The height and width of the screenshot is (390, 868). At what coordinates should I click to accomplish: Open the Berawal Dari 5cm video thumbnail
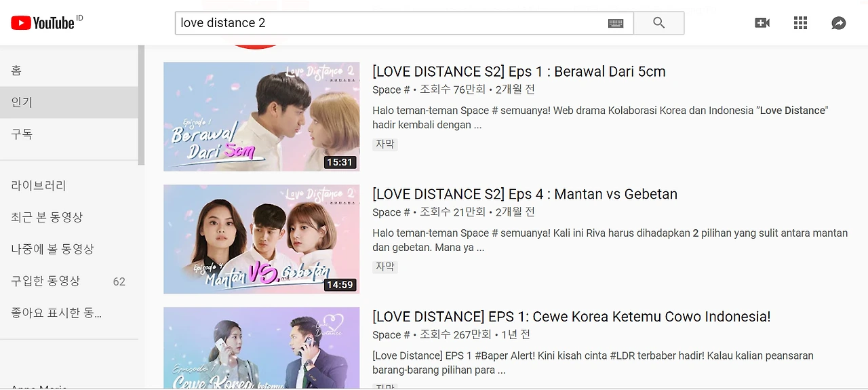pyautogui.click(x=262, y=117)
